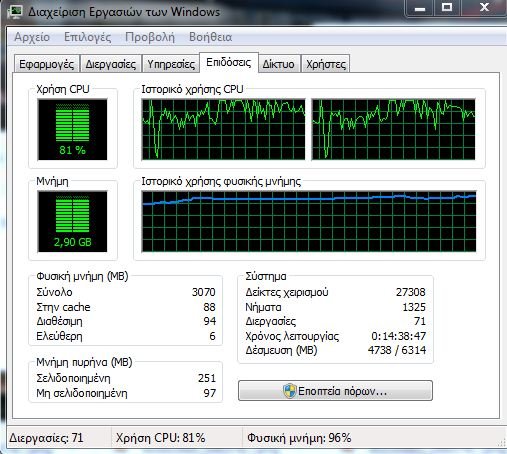Click the shield icon on Εποπτεία πόρων
This screenshot has height=454, width=507.
pyautogui.click(x=289, y=390)
